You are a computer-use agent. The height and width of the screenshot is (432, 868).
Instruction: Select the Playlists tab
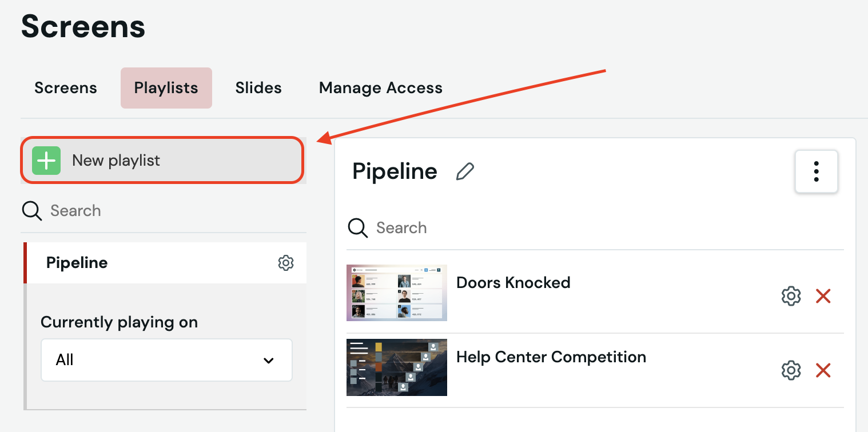click(166, 88)
